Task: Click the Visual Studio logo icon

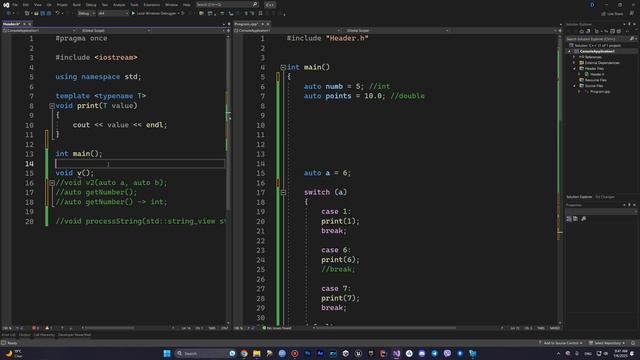Action: (6, 5)
